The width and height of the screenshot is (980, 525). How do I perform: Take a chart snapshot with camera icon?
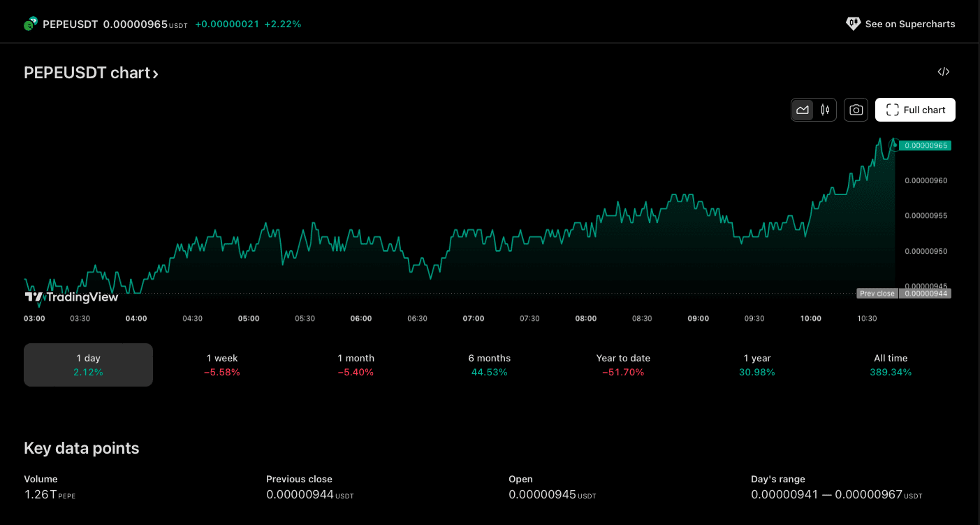point(856,110)
